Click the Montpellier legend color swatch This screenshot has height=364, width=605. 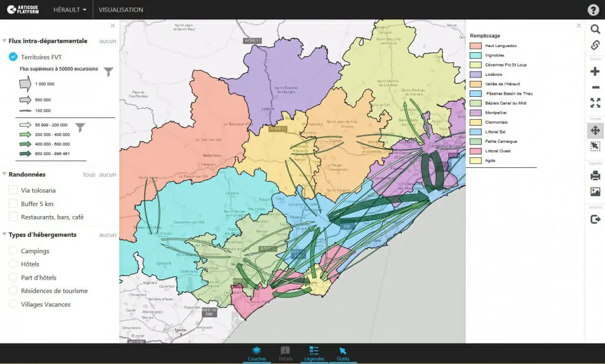click(x=476, y=113)
